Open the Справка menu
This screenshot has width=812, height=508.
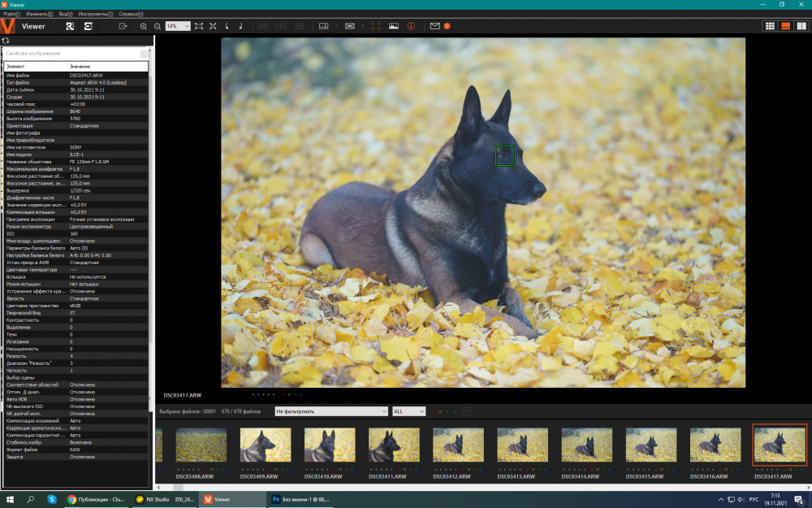(131, 14)
